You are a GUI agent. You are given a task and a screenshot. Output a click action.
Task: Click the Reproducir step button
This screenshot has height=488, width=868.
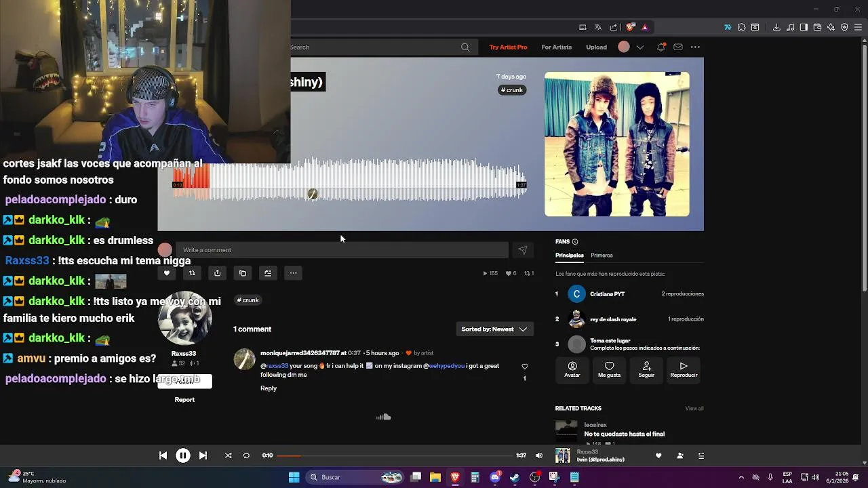pos(684,369)
